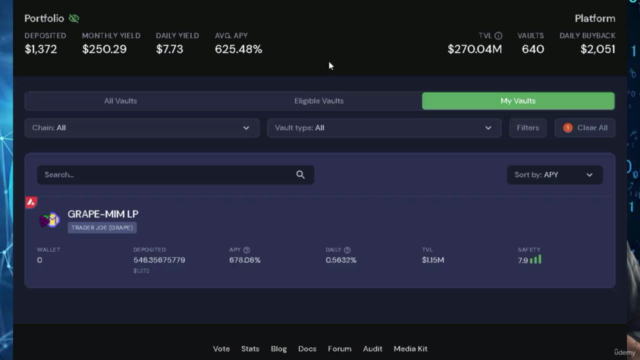Image resolution: width=640 pixels, height=360 pixels.
Task: Click the Portfolio heading
Action: [x=44, y=18]
